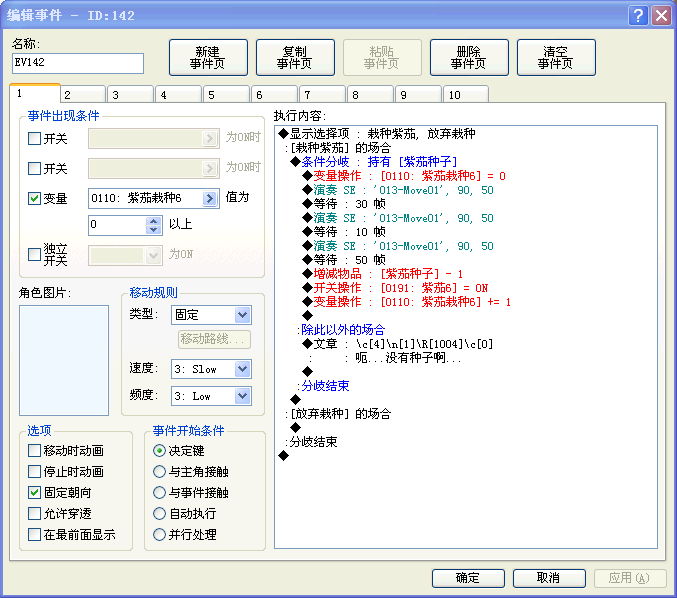The image size is (677, 598).
Task: Click 确定 to confirm the event
Action: [468, 578]
